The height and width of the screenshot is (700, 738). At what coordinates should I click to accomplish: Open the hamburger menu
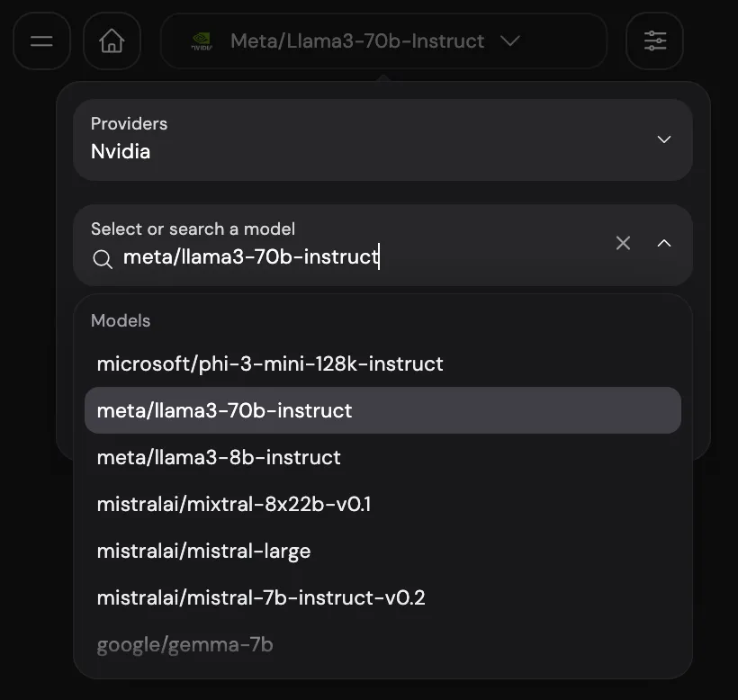(x=41, y=40)
